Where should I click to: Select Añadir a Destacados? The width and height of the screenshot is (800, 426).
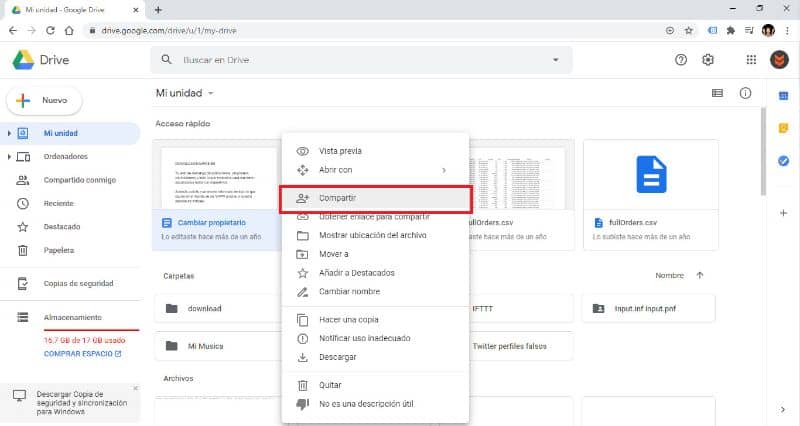tap(375, 273)
